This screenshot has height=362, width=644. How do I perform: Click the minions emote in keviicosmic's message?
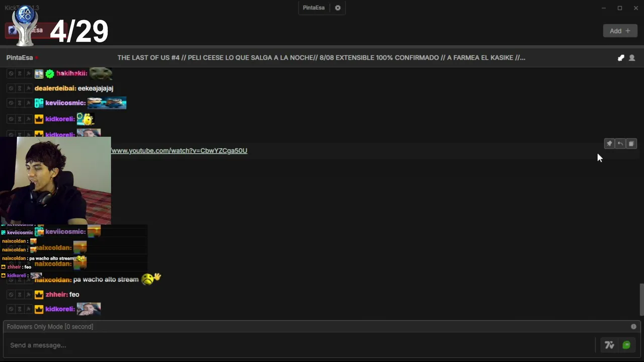click(x=107, y=103)
